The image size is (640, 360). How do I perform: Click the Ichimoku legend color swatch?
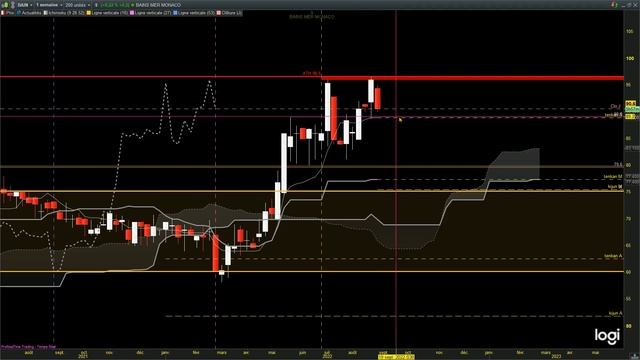tap(46, 13)
